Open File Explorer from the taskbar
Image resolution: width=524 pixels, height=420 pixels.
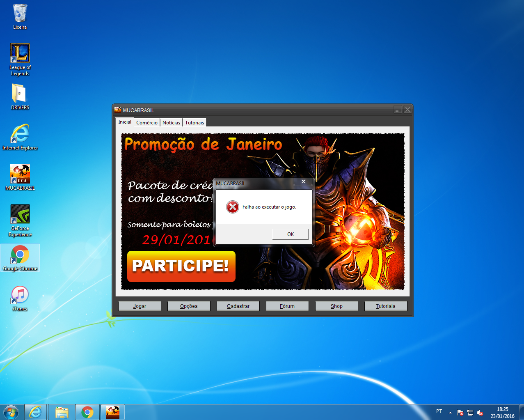[x=62, y=412]
